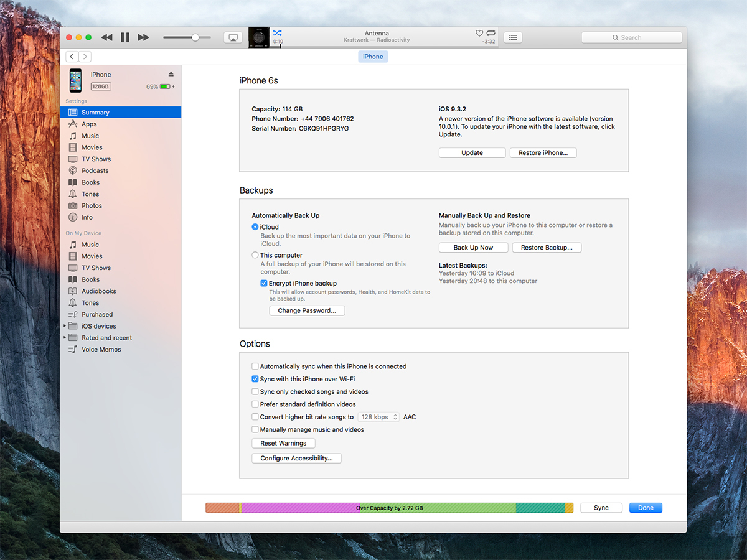Image resolution: width=747 pixels, height=560 pixels.
Task: Expand the iOS devices folder
Action: [65, 326]
